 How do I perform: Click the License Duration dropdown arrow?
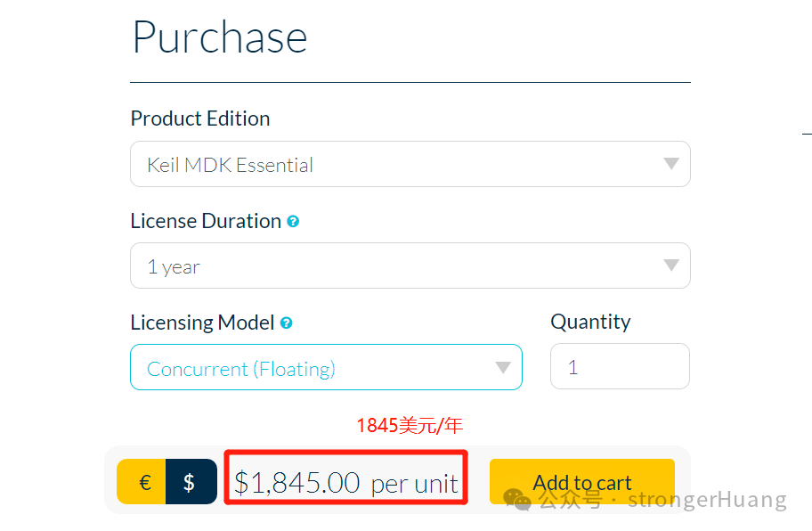pyautogui.click(x=671, y=265)
